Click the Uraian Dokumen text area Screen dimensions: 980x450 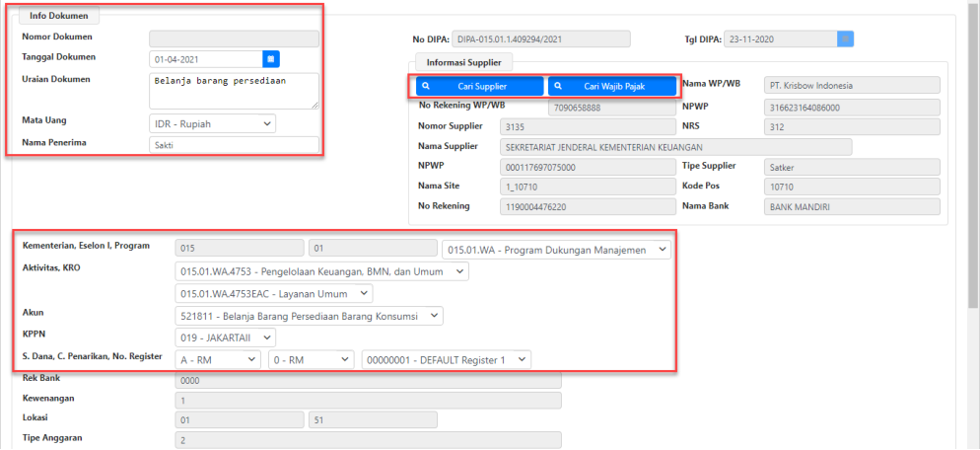tap(234, 90)
